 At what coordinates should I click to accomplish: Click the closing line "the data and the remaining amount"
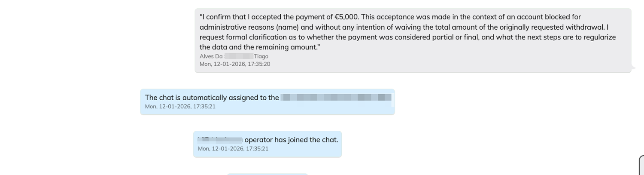[x=260, y=47]
